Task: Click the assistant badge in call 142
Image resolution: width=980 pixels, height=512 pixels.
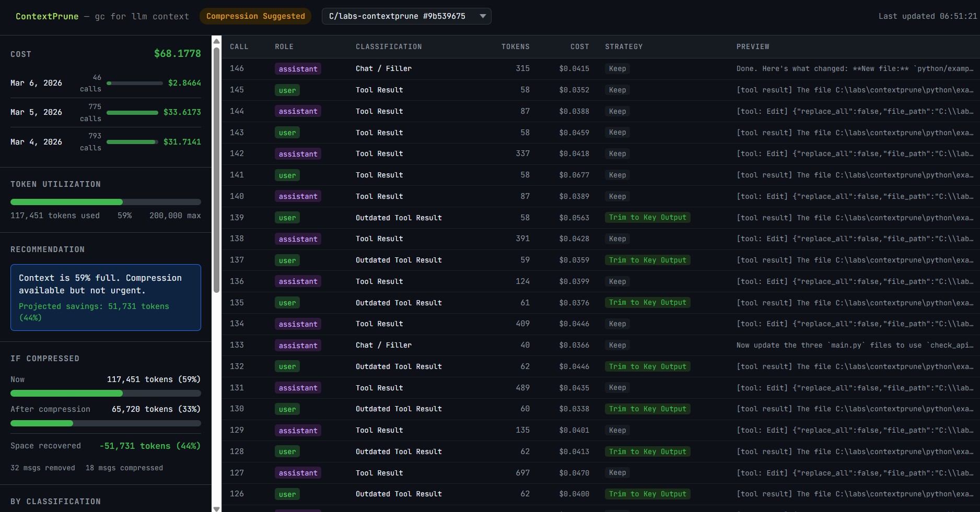Action: [x=298, y=154]
